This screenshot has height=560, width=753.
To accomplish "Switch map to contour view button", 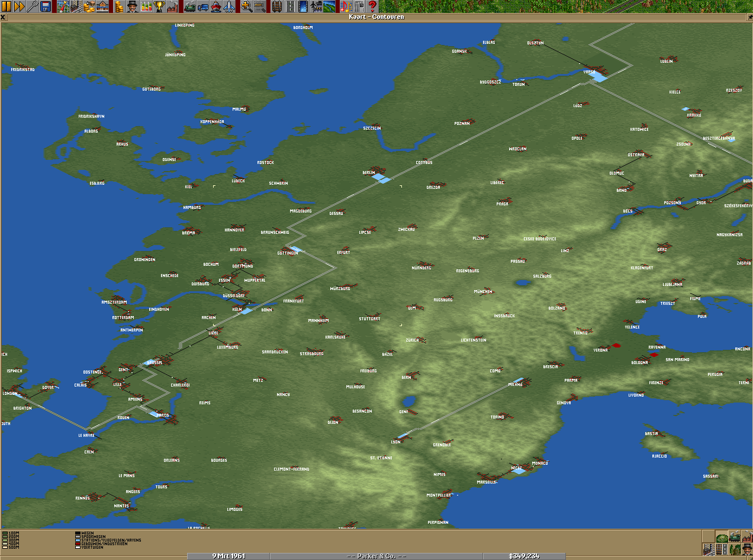I will point(722,536).
